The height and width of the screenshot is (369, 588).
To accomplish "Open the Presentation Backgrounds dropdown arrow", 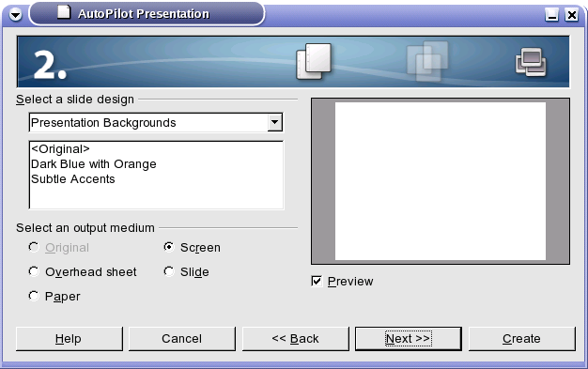I will (x=274, y=123).
